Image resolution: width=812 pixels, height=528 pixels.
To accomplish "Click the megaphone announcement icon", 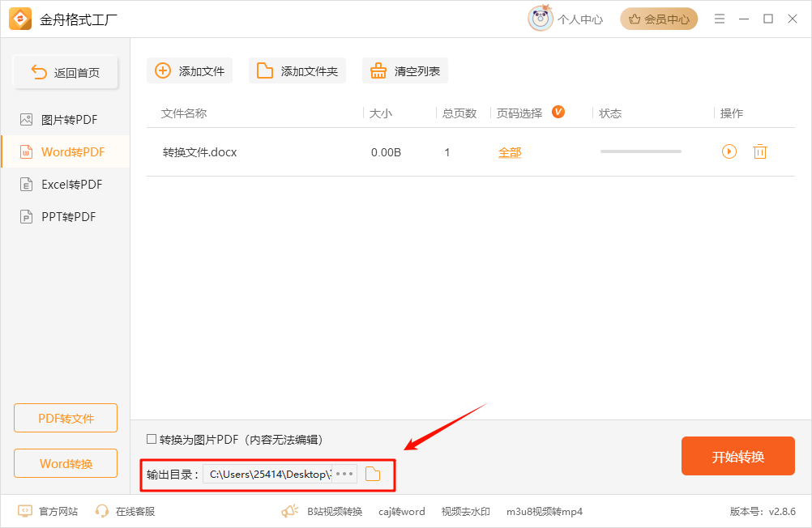I will (x=289, y=512).
